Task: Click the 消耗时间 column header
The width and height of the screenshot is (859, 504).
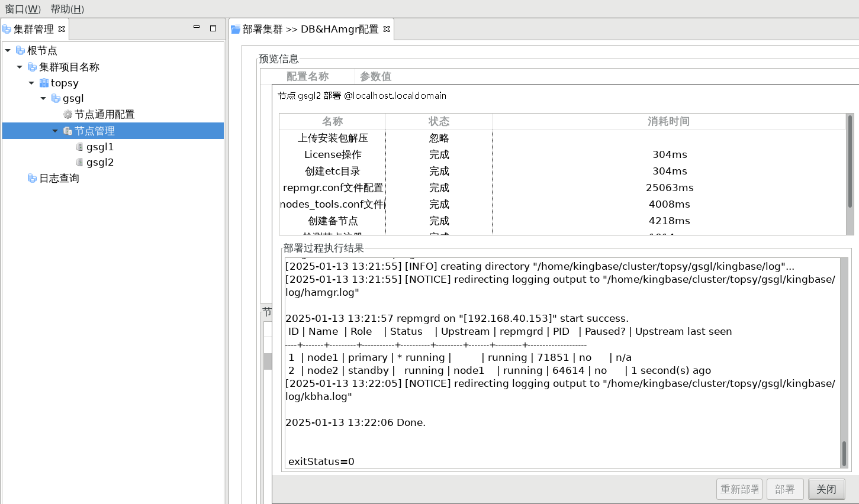Action: pyautogui.click(x=668, y=121)
